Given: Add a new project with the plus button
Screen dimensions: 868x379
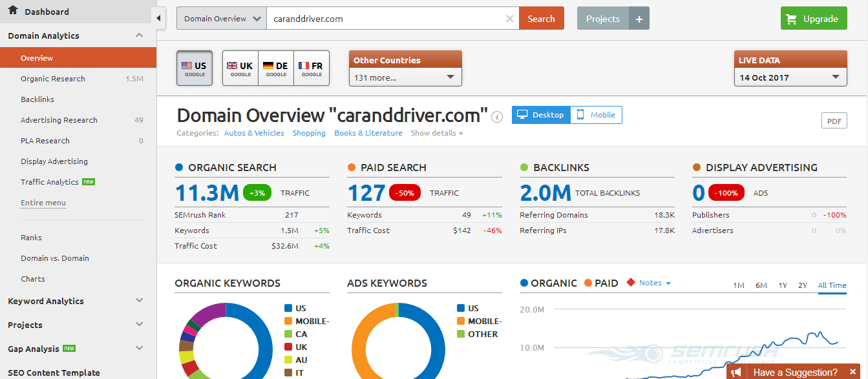Looking at the screenshot, I should coord(639,19).
